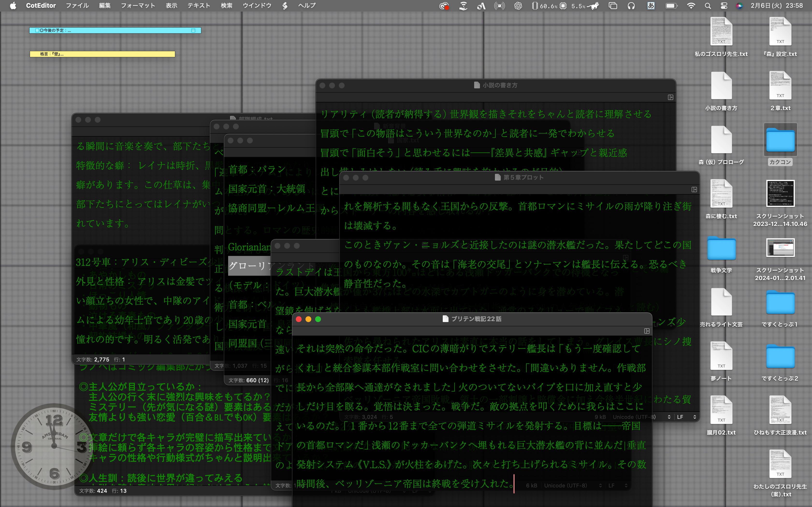This screenshot has height=507, width=812.
Task: Click the RunCat running cat icon
Action: coord(593,6)
